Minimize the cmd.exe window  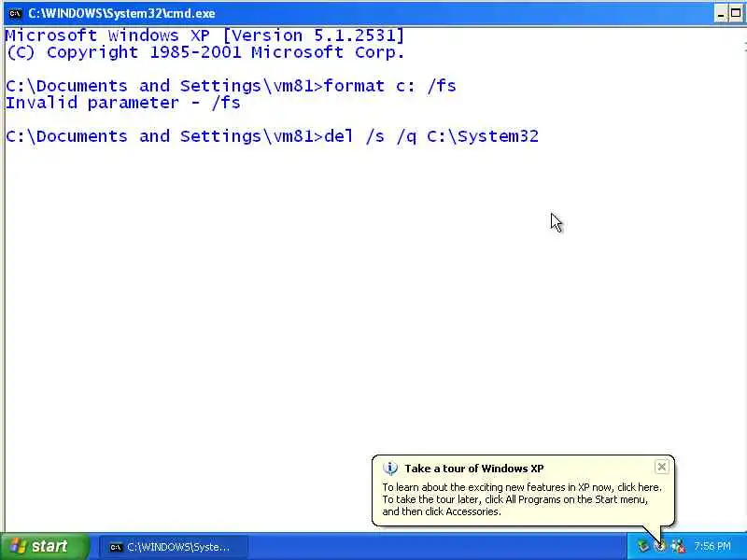[721, 14]
